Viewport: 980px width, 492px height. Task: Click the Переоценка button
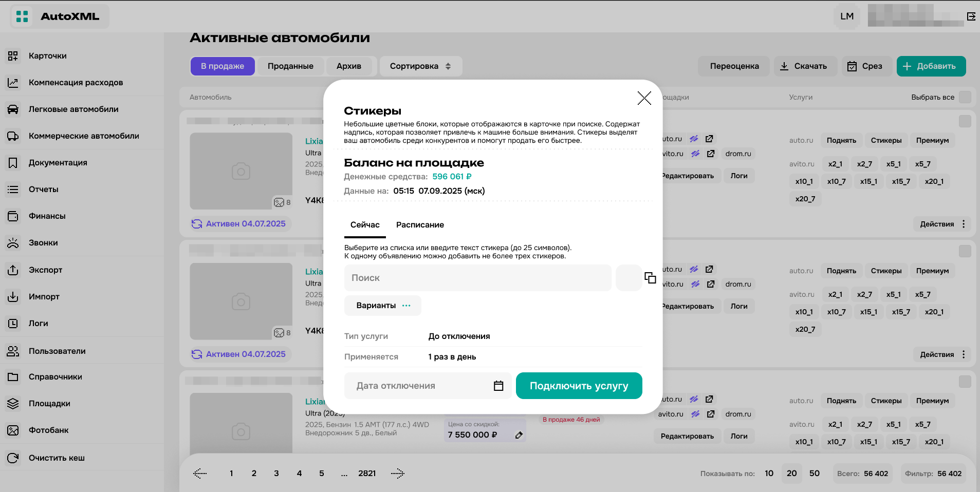click(x=733, y=66)
